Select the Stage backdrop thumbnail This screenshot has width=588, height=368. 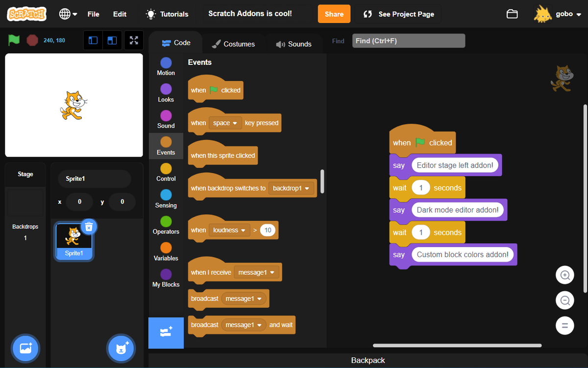[25, 204]
